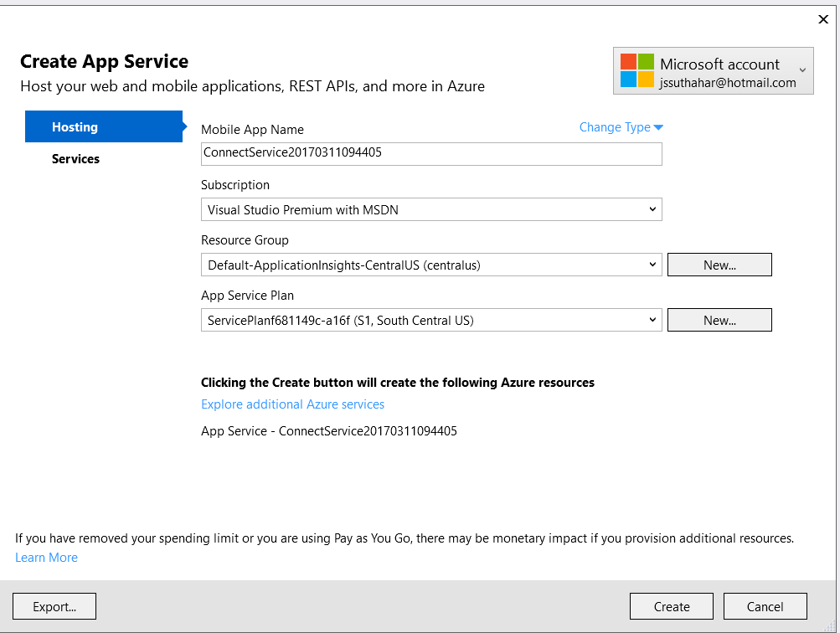Open the Change Type dropdown
This screenshot has height=633, width=840.
[621, 127]
